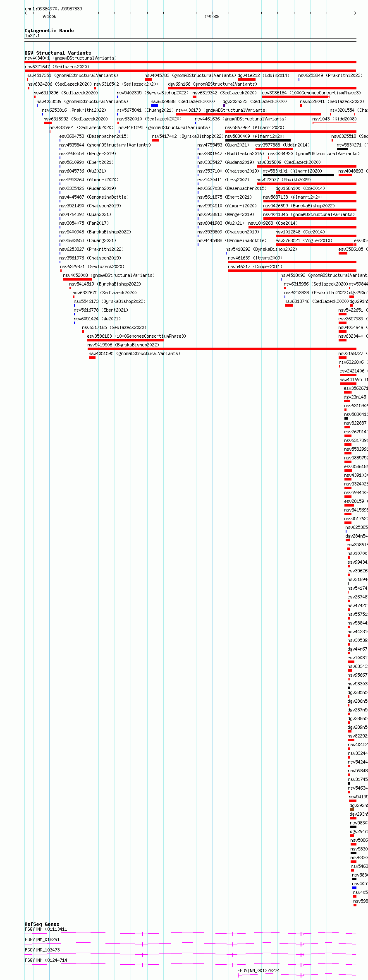Viewport: 368px width, 980px height.
Task: Select the black bar under nsv5830409
Action: click(258, 140)
